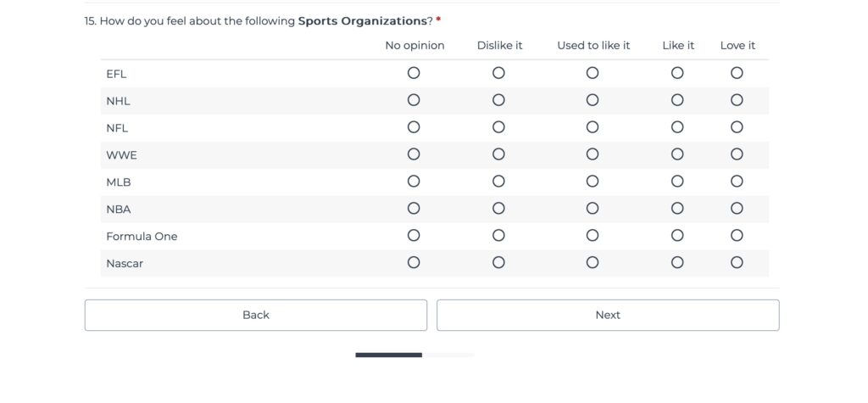Image resolution: width=868 pixels, height=403 pixels.
Task: Mark NFL as "Like it"
Action: 677,127
